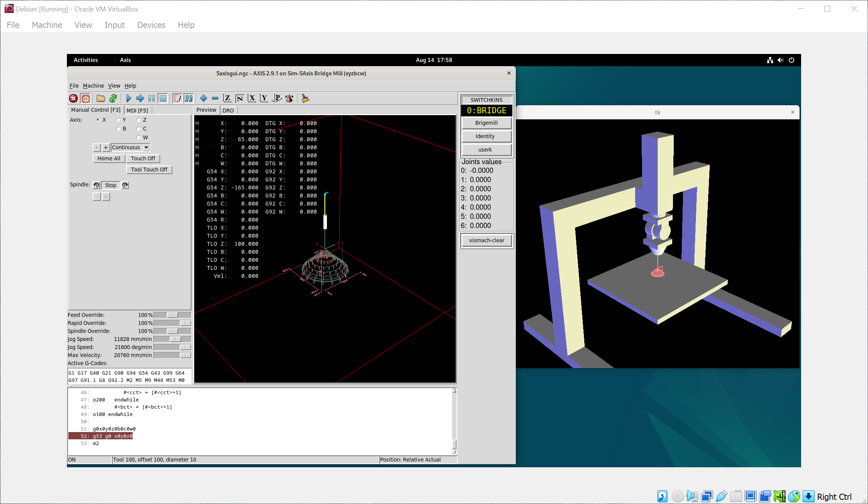Click the linear Jog Speed mm/min slider
The width and height of the screenshot is (868, 504).
pos(172,339)
